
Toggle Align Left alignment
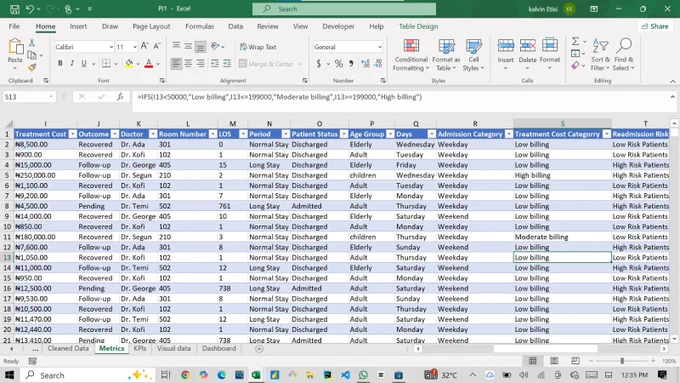(176, 64)
